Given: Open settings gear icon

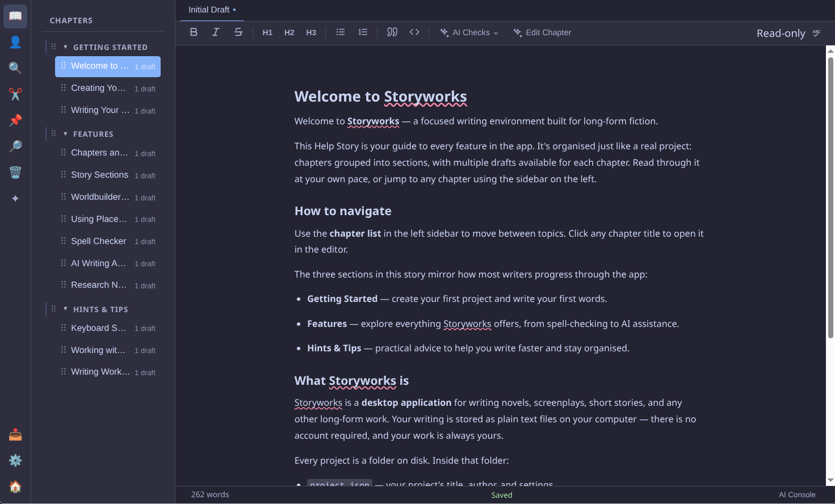Looking at the screenshot, I should click(x=15, y=460).
